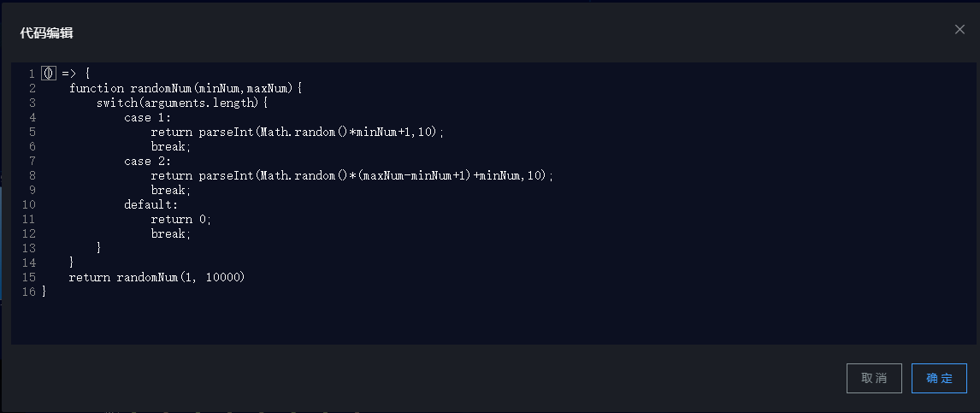Click the parseInt line containing maxNum-minNum+1
The width and height of the screenshot is (980, 413).
point(352,175)
